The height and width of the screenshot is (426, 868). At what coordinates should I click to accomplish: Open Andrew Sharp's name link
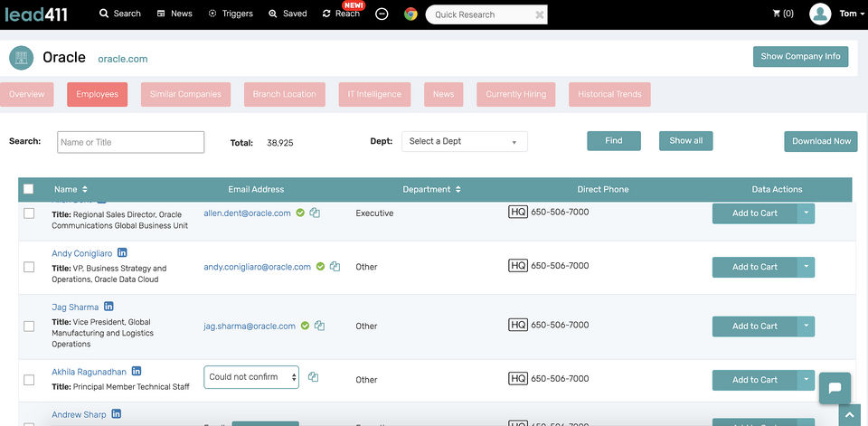point(79,414)
